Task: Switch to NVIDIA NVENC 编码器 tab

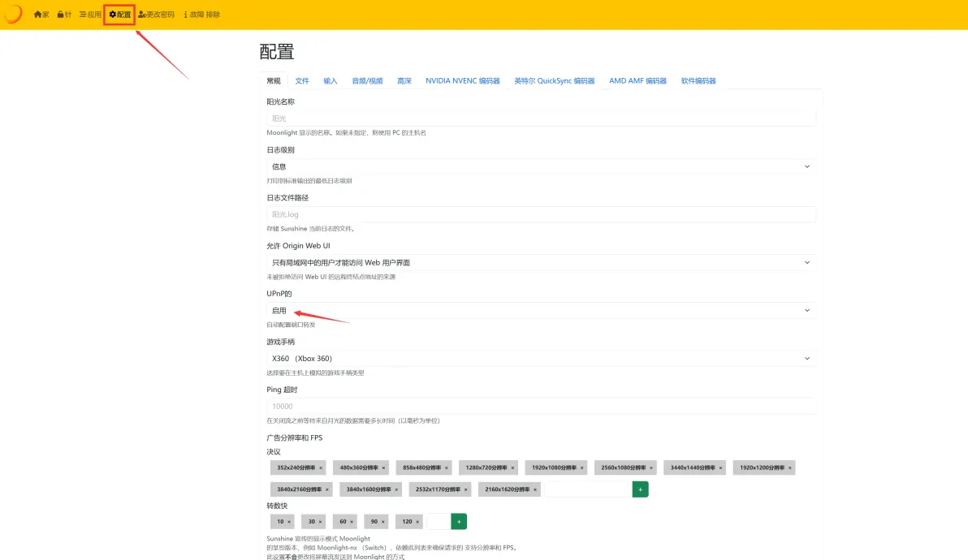Action: tap(463, 81)
